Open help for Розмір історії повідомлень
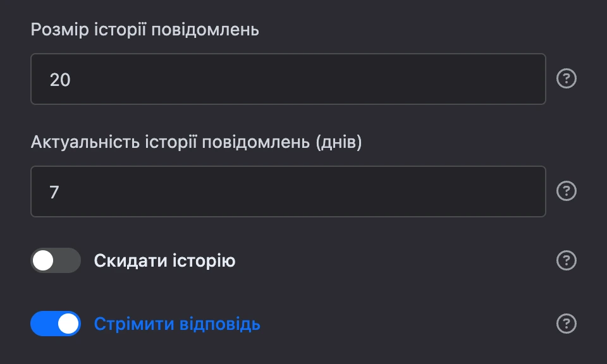The height and width of the screenshot is (364, 607). (567, 78)
